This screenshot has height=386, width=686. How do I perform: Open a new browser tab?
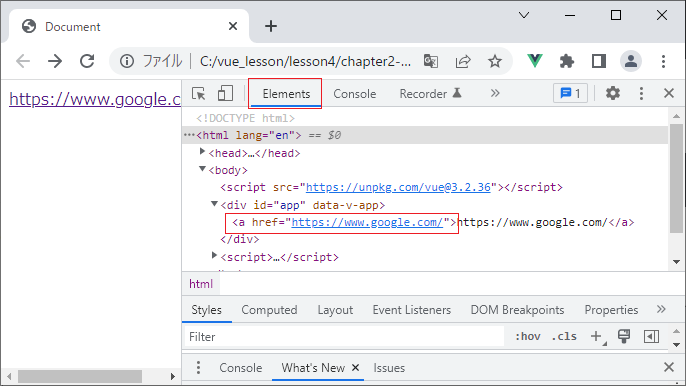(x=271, y=26)
